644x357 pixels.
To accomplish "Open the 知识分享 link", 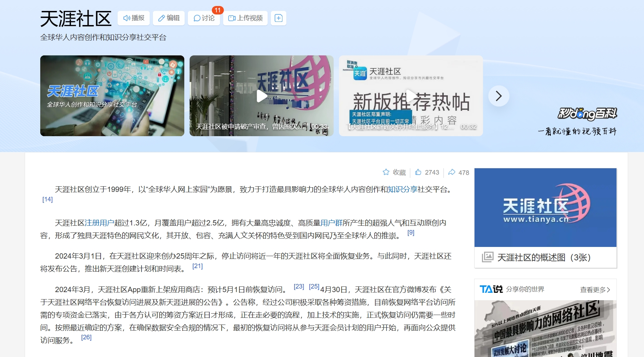I will click(402, 189).
